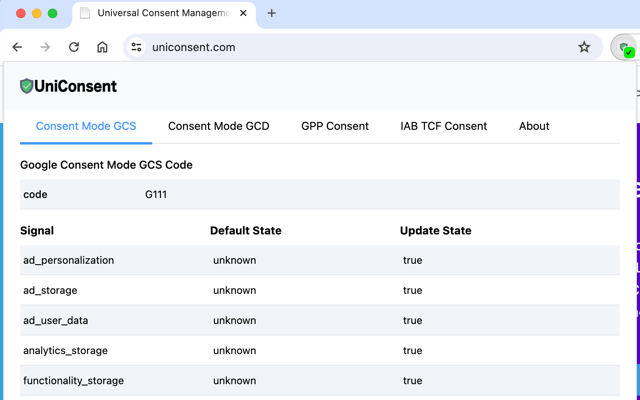Click the 'code' row label

[35, 194]
